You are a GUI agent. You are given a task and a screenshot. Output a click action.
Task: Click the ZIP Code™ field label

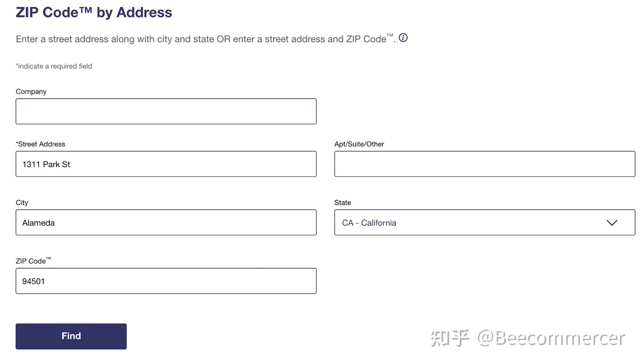coord(33,261)
